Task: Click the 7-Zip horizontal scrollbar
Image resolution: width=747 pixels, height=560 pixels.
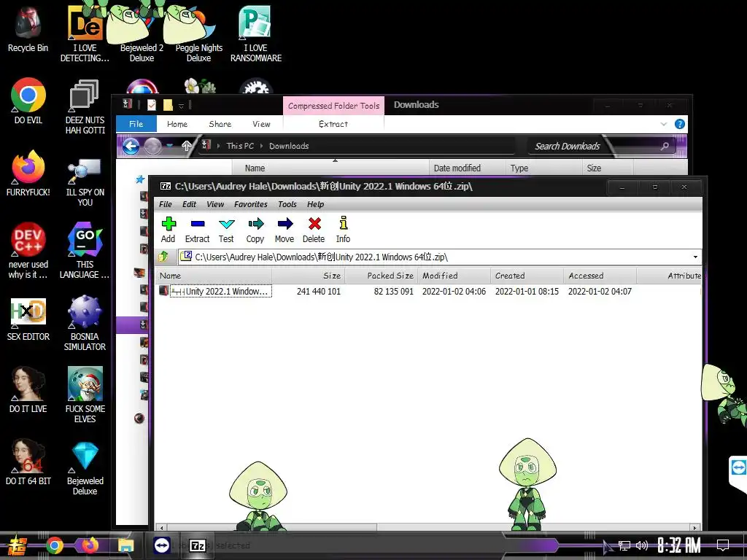Action: (x=429, y=528)
